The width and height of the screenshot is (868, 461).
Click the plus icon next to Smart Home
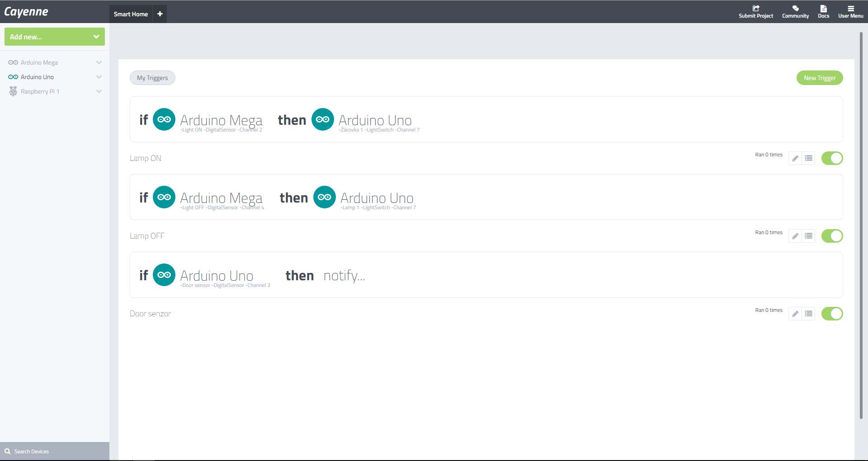point(160,14)
